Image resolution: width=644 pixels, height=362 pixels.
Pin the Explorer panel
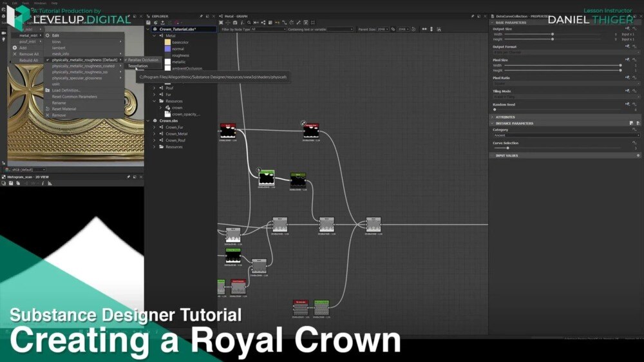(201, 16)
